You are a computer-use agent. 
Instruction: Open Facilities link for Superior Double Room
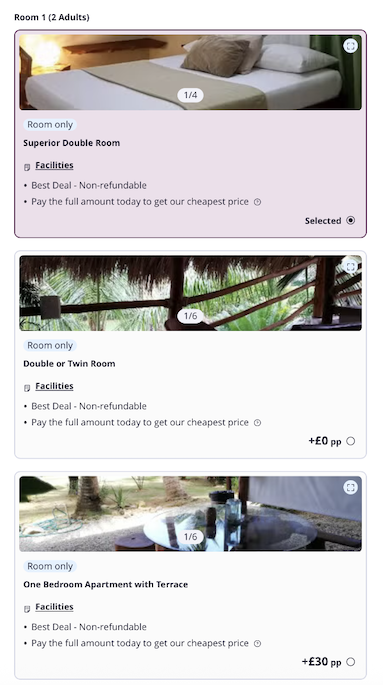click(x=54, y=165)
